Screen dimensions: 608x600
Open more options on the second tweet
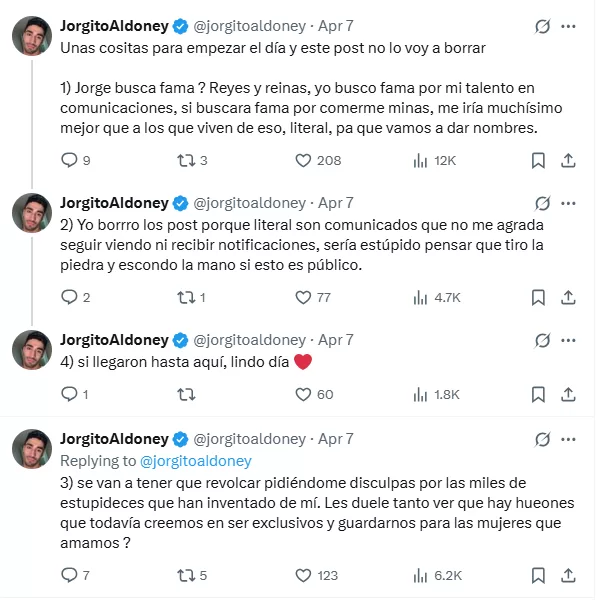click(569, 203)
